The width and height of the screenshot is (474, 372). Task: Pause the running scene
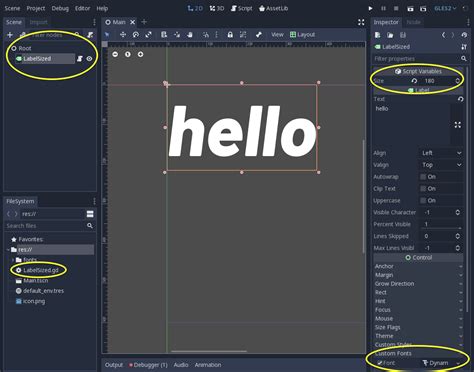click(383, 8)
